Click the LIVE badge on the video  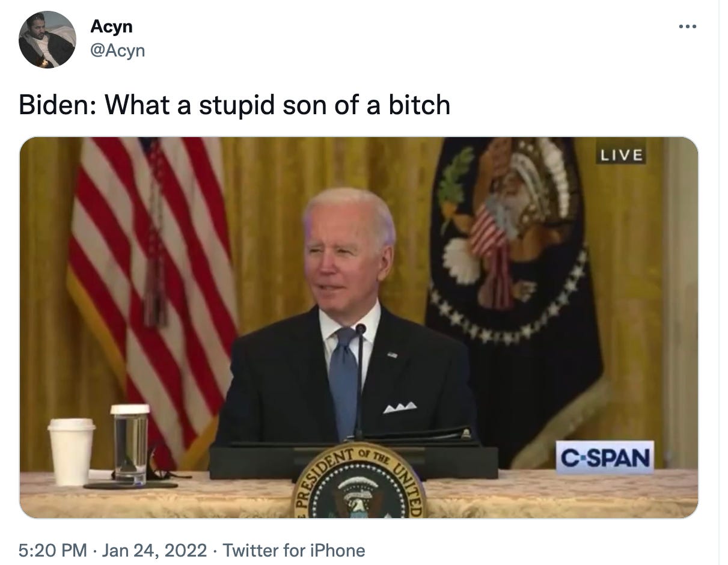pos(622,154)
